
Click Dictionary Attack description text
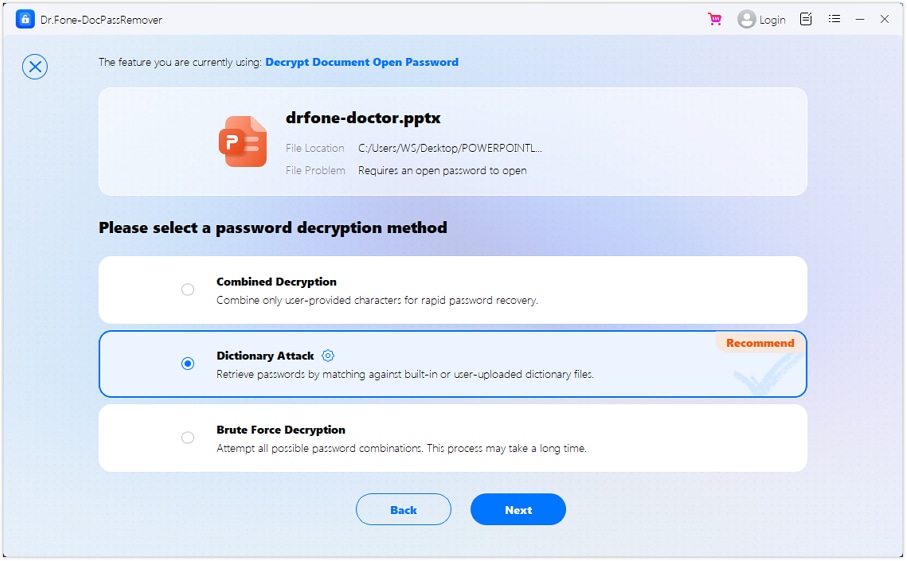pos(405,374)
